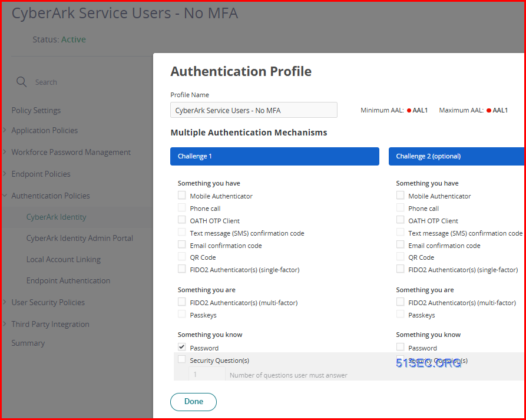Check Passkeys under Challenge 2
Viewport: 526px width, 420px height.
(400, 314)
